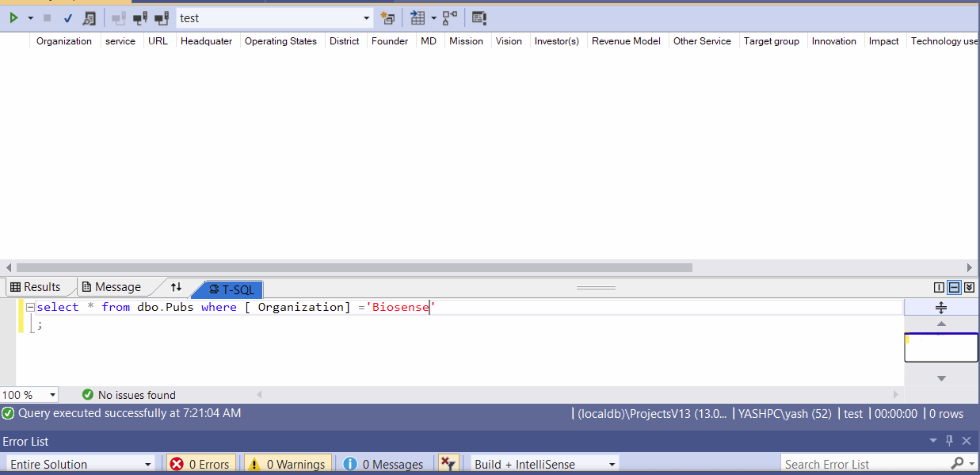Click the Disconnect All Queries icon
This screenshot has width=980, height=475.
point(161,17)
